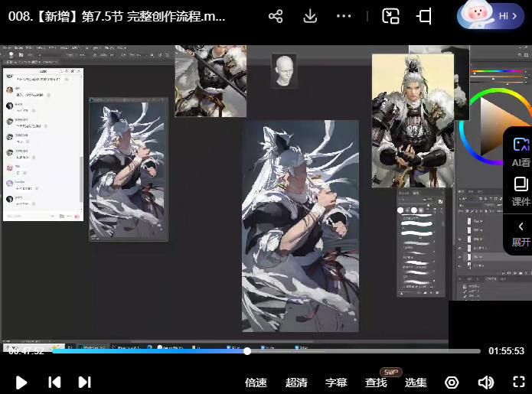This screenshot has width=532, height=394.
Task: Open the 字幕 subtitle options
Action: (336, 383)
